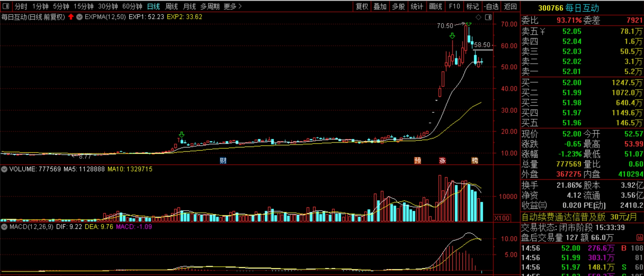Screen dimensions: 644x276
Task: Click the 14:56 trade row with 276.6万
Action: (582, 248)
